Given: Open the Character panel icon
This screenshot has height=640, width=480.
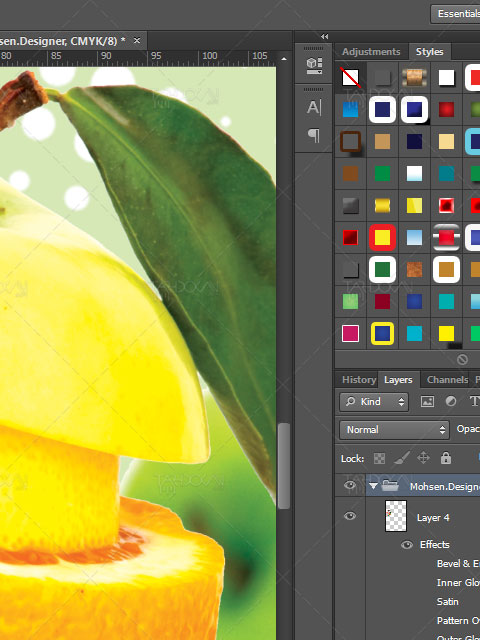Looking at the screenshot, I should coord(314,107).
